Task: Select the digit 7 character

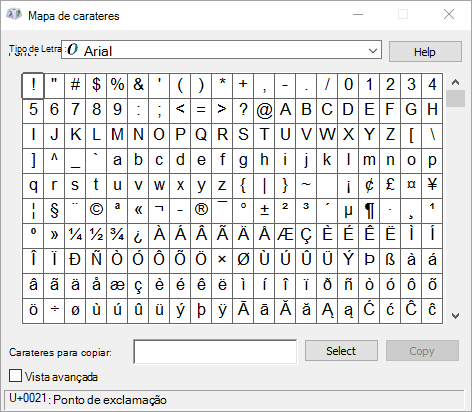Action: coord(75,111)
